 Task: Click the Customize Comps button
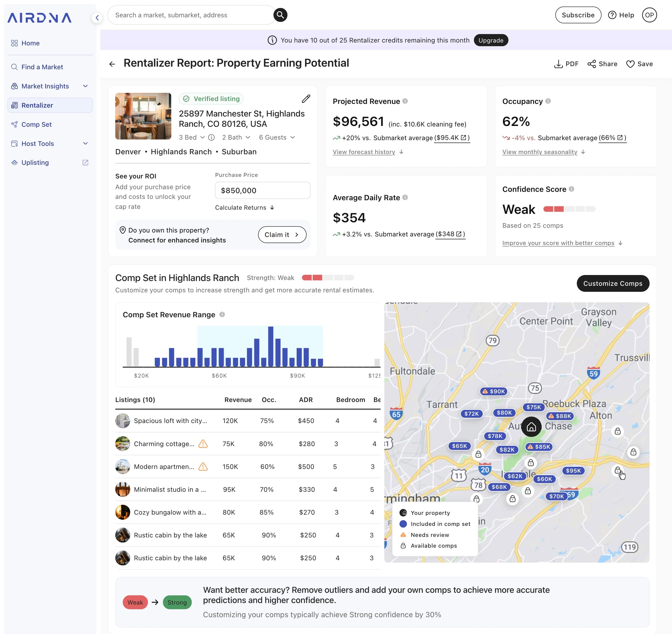612,283
